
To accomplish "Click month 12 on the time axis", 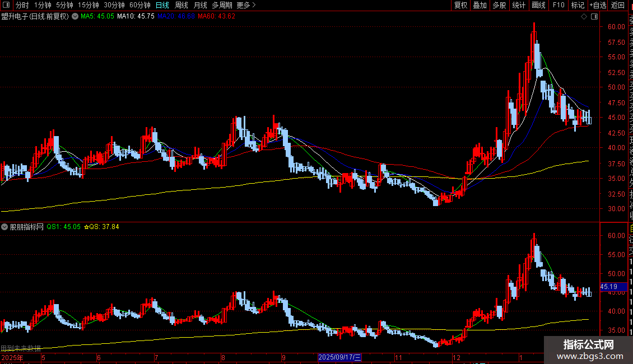I will (x=456, y=357).
